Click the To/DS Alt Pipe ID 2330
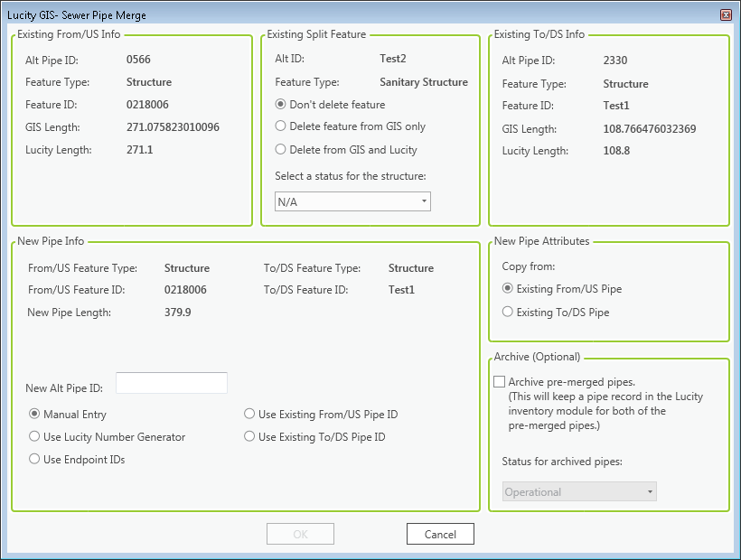Viewport: 741px width, 560px height. click(x=615, y=61)
